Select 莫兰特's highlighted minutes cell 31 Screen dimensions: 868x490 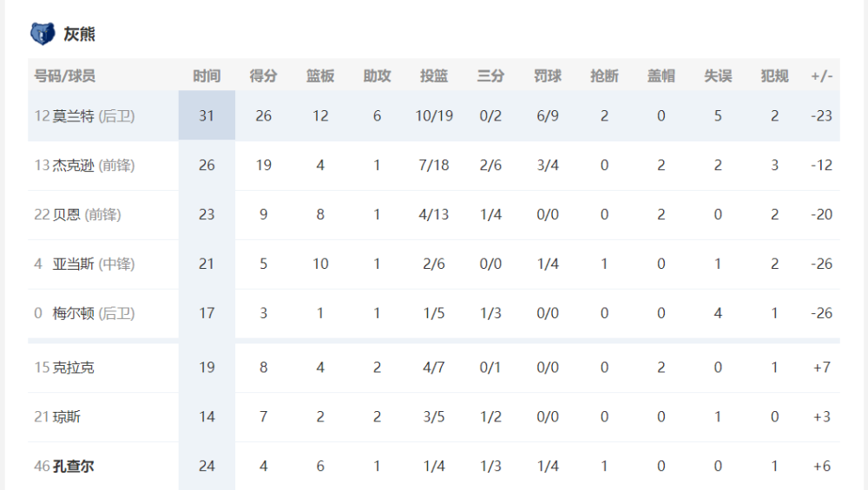pyautogui.click(x=207, y=115)
